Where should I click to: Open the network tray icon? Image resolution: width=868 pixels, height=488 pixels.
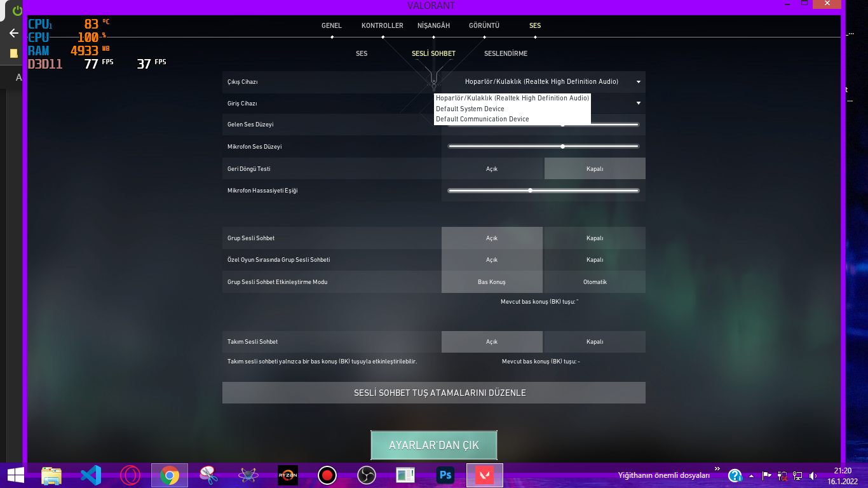[797, 475]
